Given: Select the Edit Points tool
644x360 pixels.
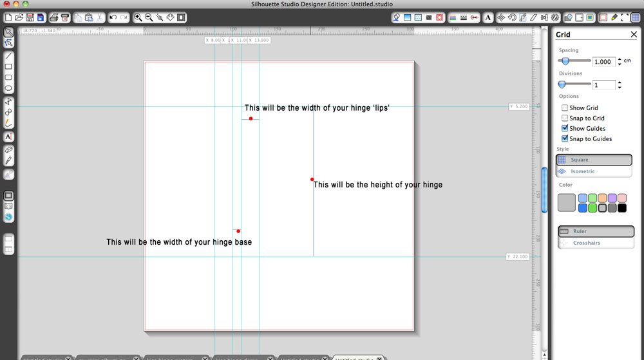Looking at the screenshot, I should pyautogui.click(x=9, y=43).
